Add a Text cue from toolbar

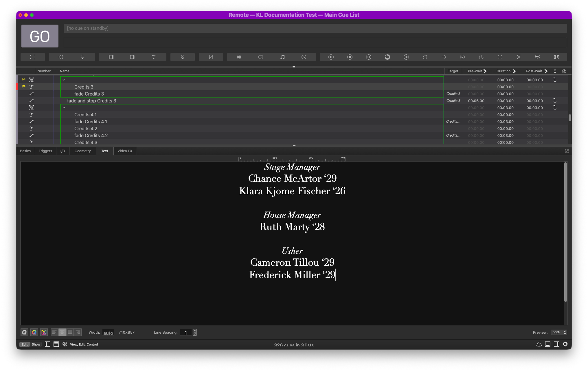click(x=154, y=57)
